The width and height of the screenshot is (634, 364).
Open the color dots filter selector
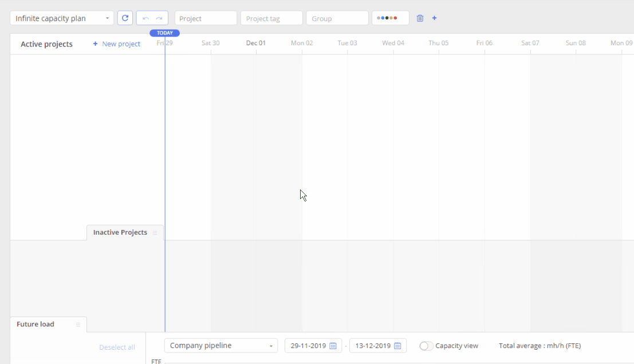(x=390, y=18)
